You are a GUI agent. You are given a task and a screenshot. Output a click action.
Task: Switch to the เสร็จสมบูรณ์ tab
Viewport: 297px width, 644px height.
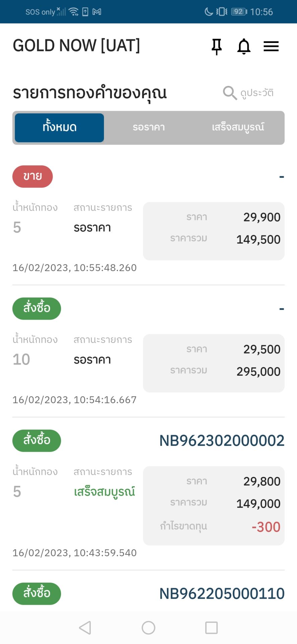pyautogui.click(x=238, y=128)
